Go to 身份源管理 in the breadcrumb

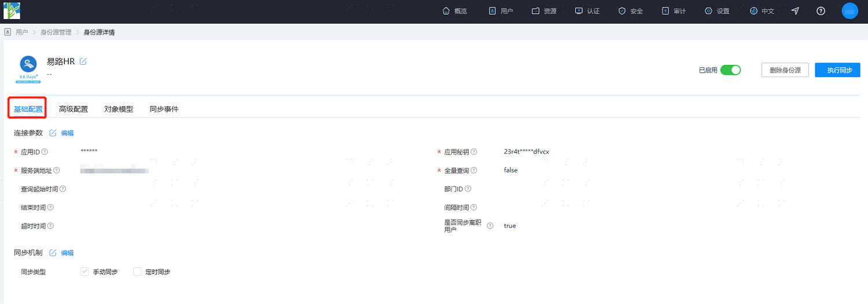coord(56,32)
